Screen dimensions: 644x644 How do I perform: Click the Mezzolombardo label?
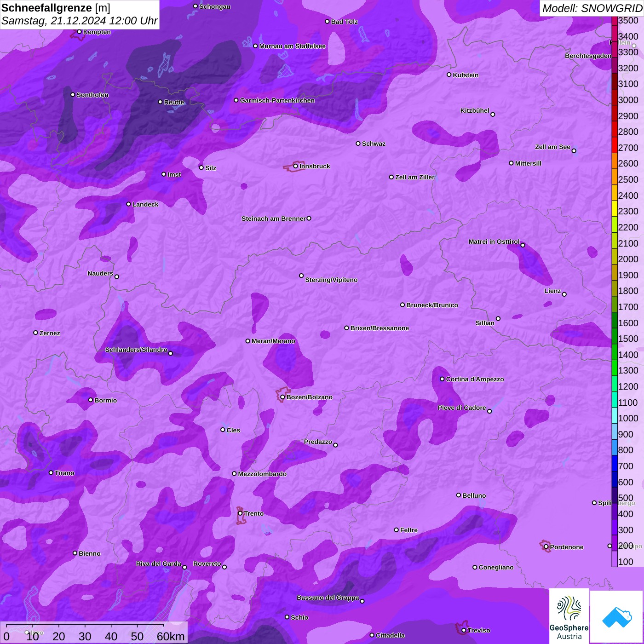tap(262, 474)
